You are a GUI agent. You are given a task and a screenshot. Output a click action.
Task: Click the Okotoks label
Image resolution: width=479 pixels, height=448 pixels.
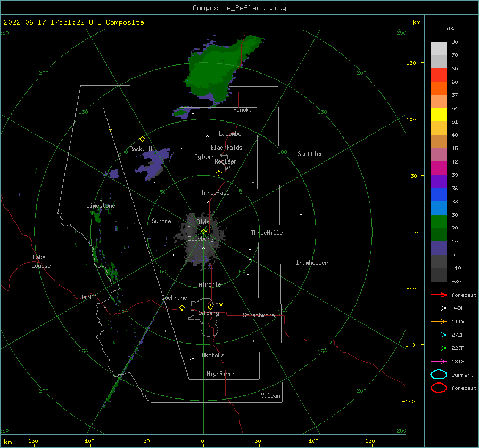pos(213,355)
